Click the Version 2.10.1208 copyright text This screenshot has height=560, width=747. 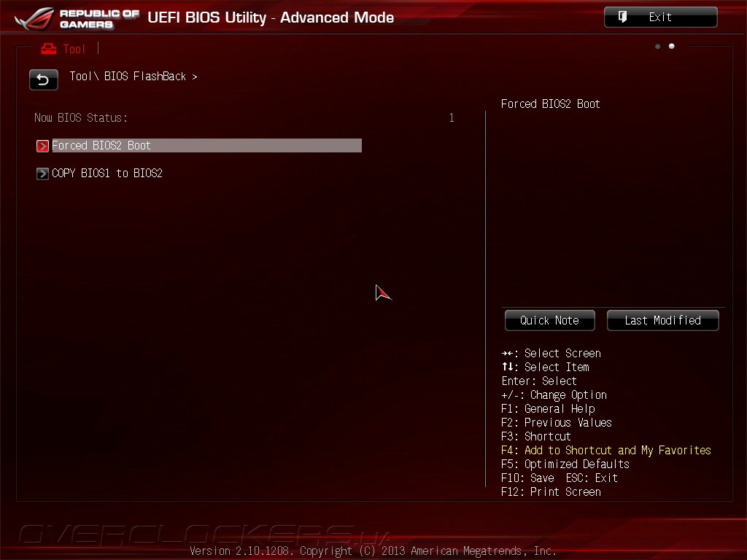(373, 551)
